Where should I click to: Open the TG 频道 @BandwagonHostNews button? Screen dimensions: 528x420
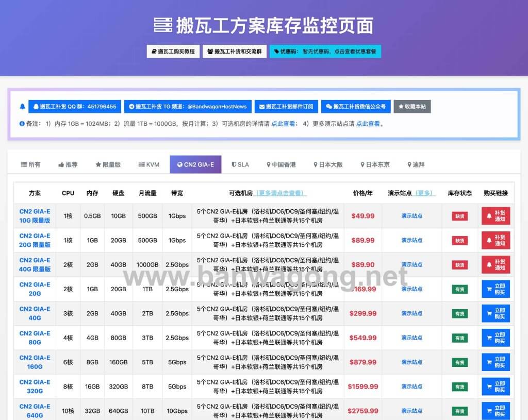188,107
